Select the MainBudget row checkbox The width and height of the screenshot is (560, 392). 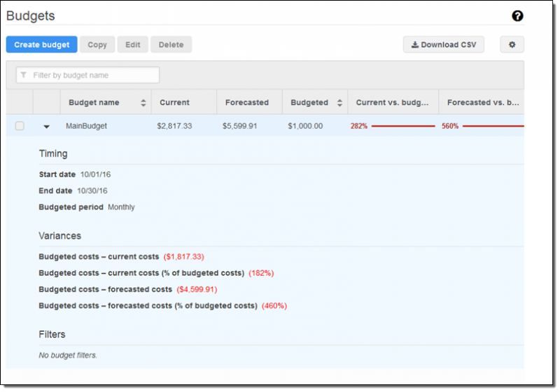[x=20, y=126]
